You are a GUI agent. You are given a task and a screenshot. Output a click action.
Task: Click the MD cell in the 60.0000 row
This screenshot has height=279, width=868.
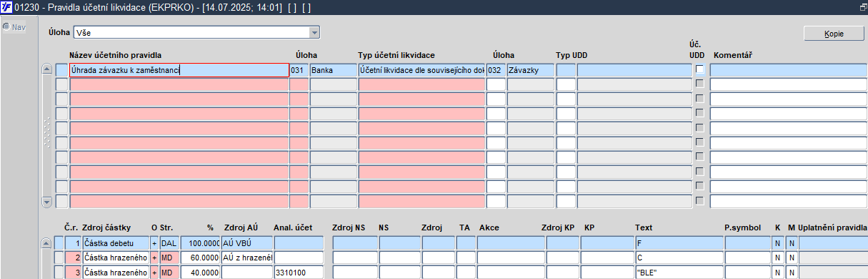[x=169, y=258]
